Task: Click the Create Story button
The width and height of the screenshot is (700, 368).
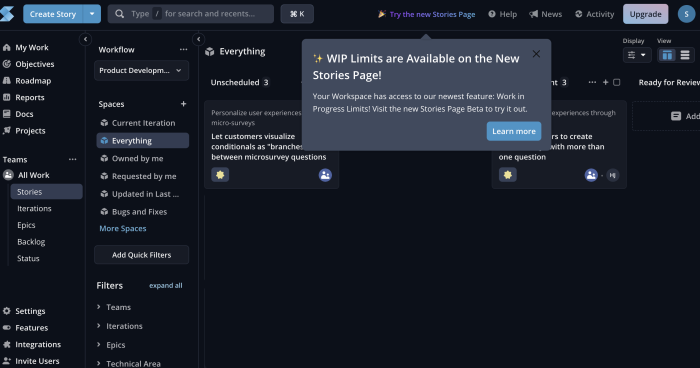Action: point(53,14)
